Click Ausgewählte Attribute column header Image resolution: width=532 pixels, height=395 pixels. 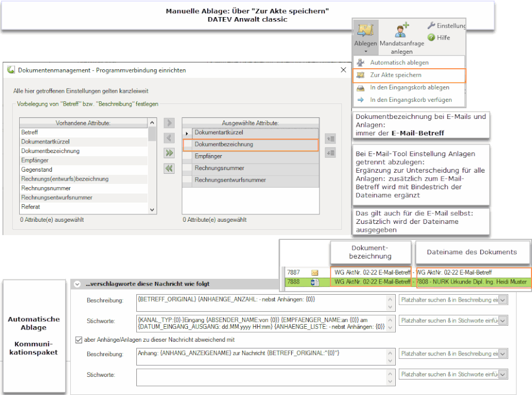click(x=251, y=123)
